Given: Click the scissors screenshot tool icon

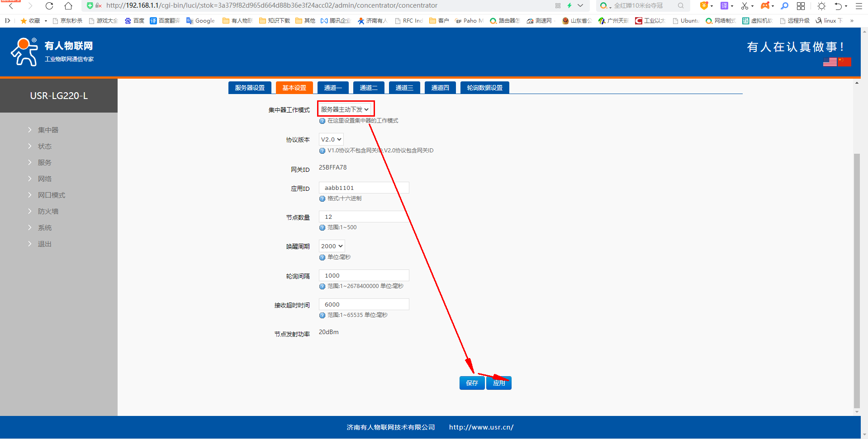Looking at the screenshot, I should point(745,6).
